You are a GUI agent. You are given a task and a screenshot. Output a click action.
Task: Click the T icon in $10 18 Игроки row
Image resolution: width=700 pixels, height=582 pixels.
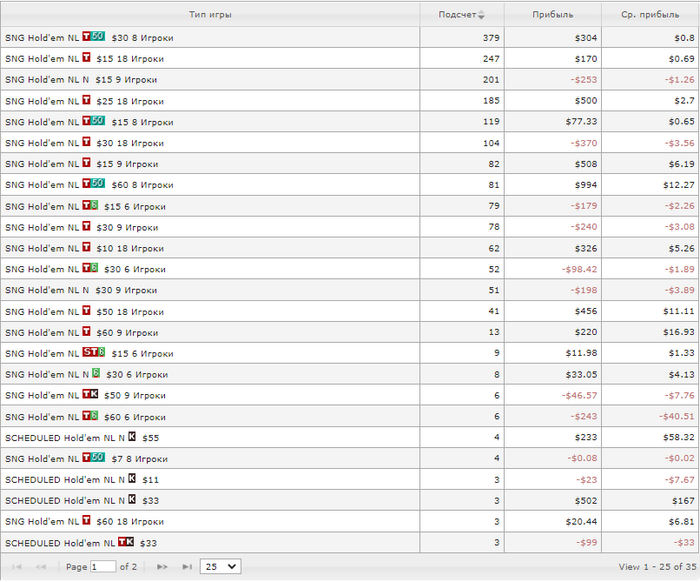pyautogui.click(x=86, y=247)
